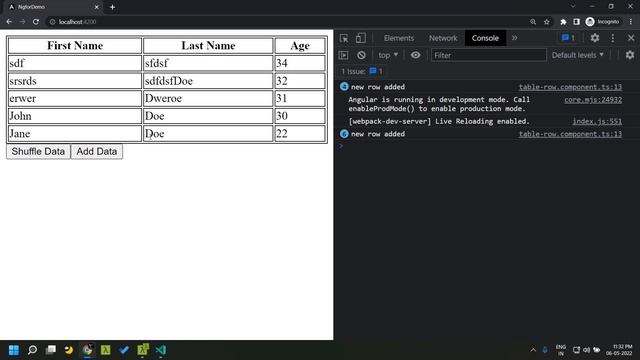Toggle the browser side panel icon
The height and width of the screenshot is (360, 640).
click(576, 22)
